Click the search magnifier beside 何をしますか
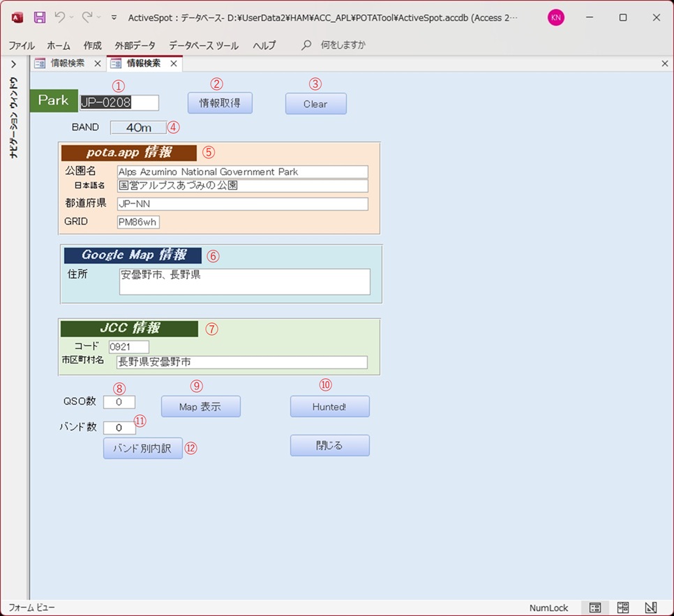This screenshot has width=674, height=616. tap(306, 45)
